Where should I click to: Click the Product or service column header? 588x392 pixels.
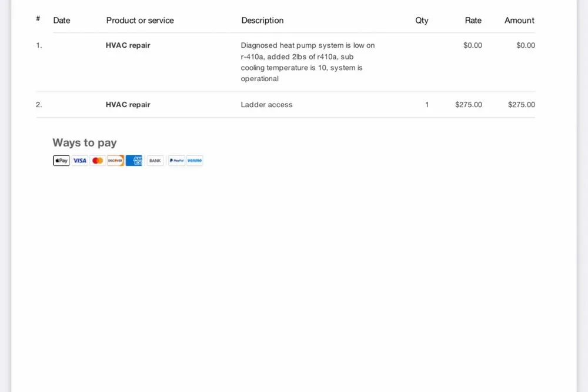coord(140,21)
